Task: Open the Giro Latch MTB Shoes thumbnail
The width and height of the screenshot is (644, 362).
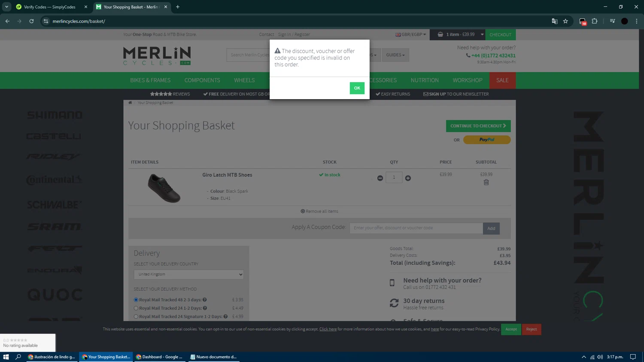Action: tap(164, 187)
